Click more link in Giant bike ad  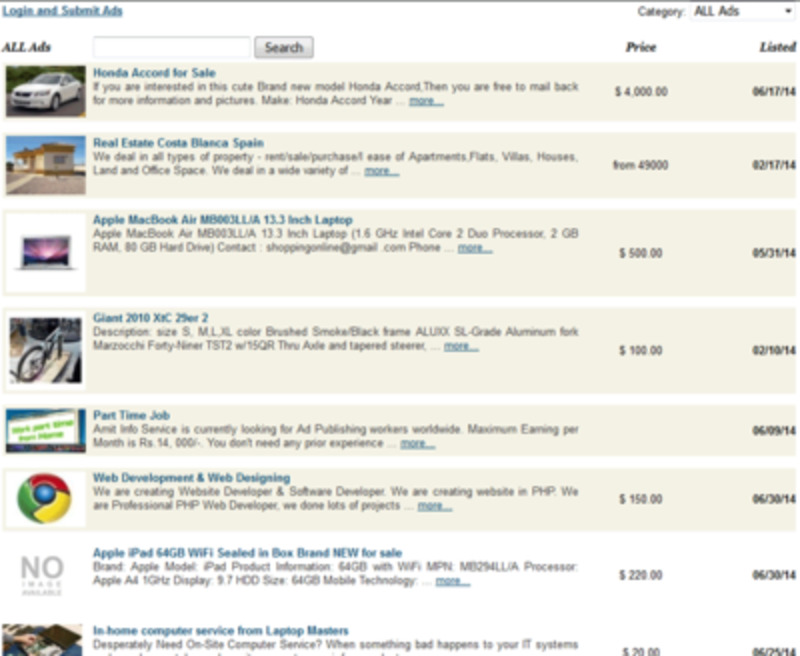[x=461, y=346]
